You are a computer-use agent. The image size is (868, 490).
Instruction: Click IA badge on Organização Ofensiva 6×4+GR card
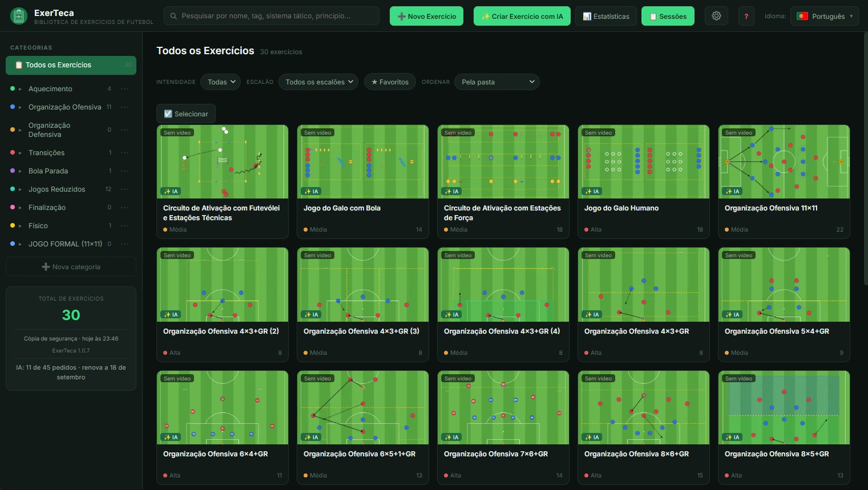pyautogui.click(x=171, y=438)
